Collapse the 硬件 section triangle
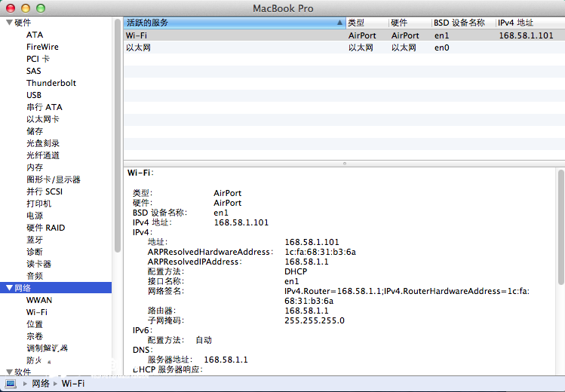The image size is (565, 392). [8, 23]
